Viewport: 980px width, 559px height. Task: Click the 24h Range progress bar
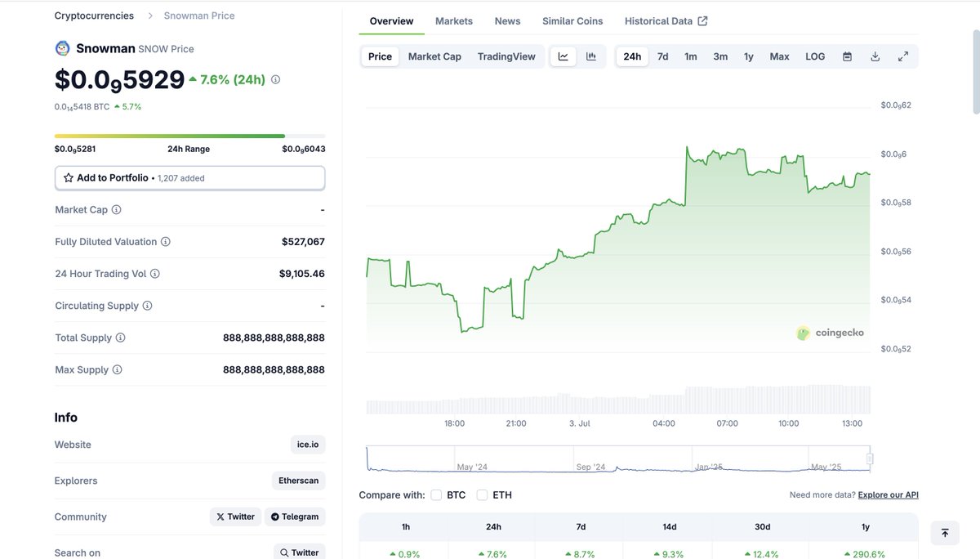click(x=190, y=136)
